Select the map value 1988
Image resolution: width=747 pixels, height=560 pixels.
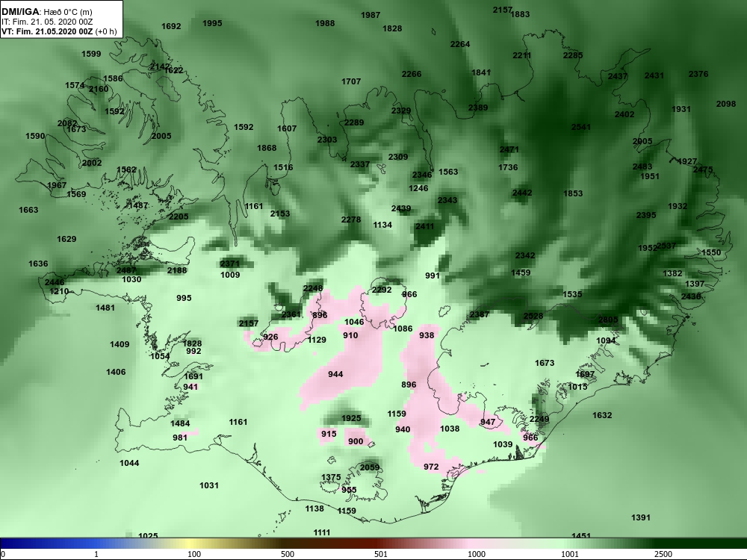(325, 23)
